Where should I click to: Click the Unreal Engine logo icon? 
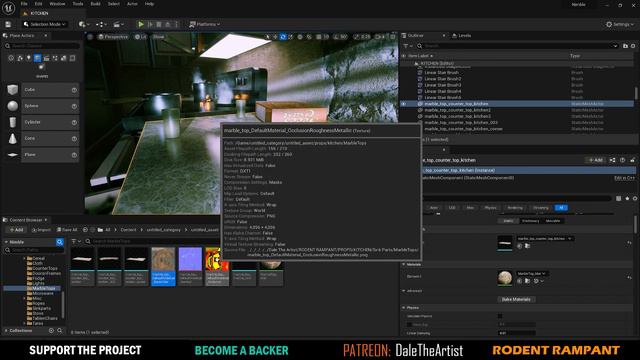[x=8, y=7]
